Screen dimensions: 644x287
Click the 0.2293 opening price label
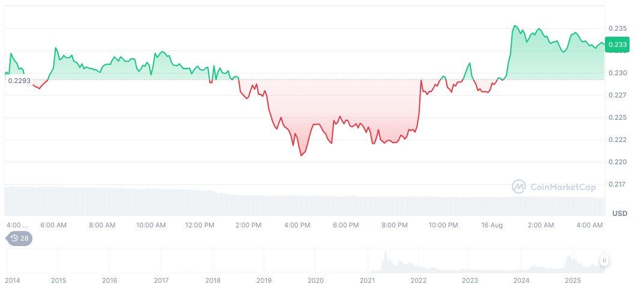pyautogui.click(x=19, y=81)
